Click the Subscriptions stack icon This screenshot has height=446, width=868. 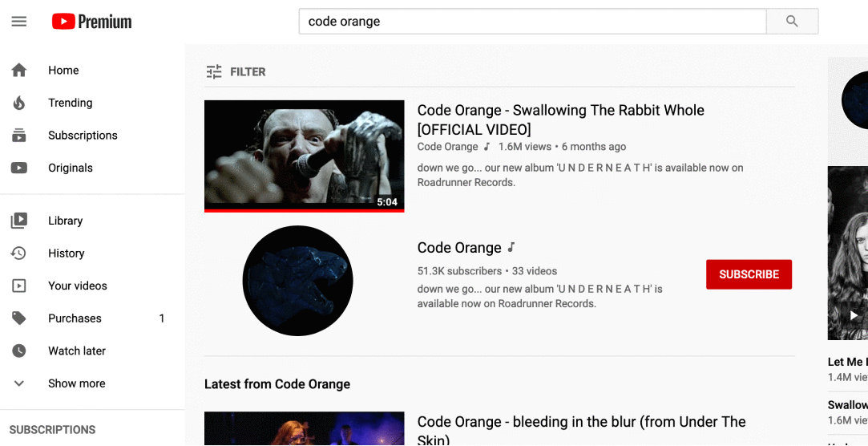pyautogui.click(x=18, y=136)
